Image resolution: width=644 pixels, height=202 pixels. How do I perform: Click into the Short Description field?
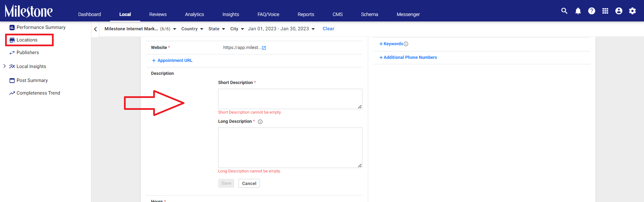tap(290, 99)
